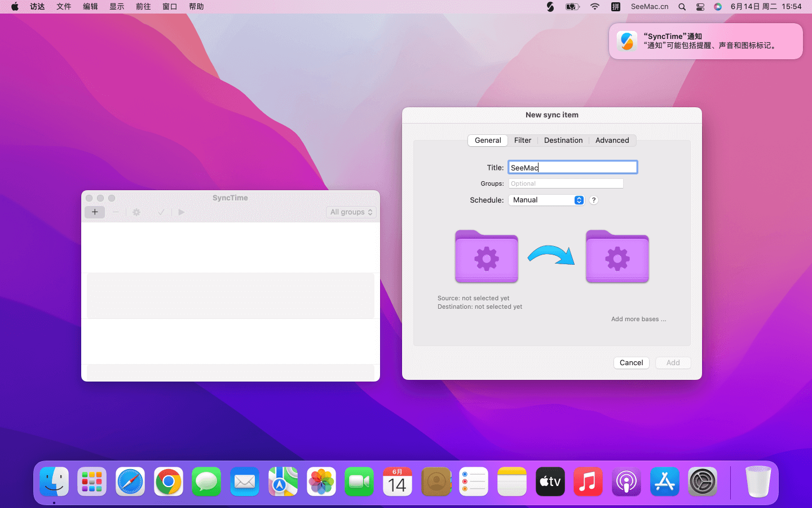Expand the Schedule Manual dropdown
The height and width of the screenshot is (508, 812).
point(546,200)
